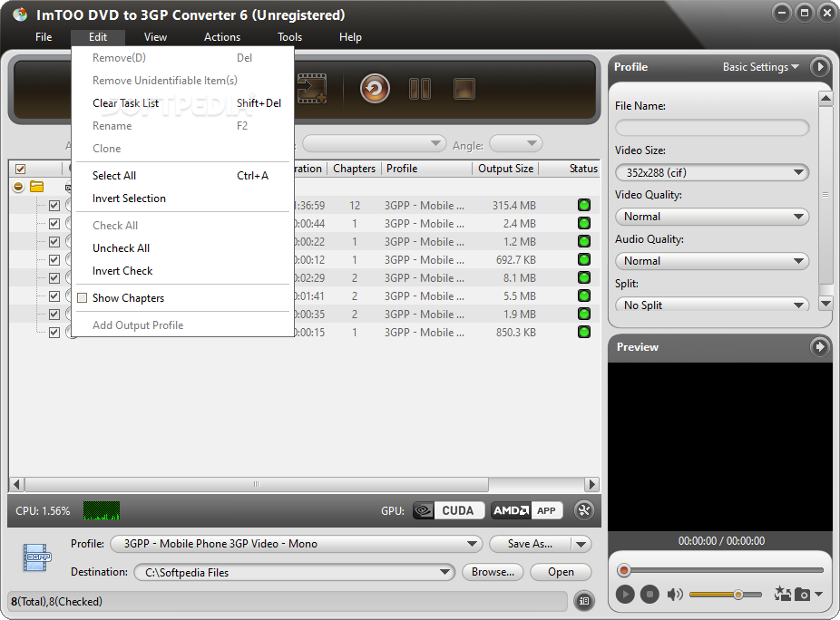Adjust the preview volume slider
Screen dimensions: 840x620
(x=726, y=595)
